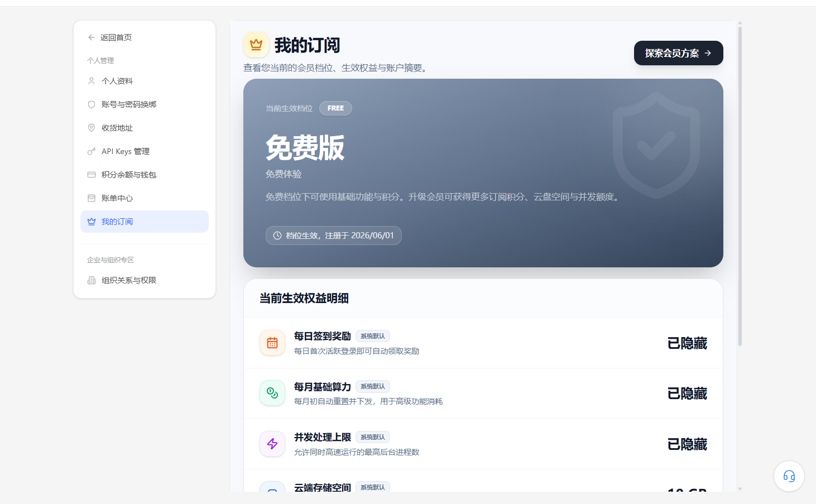Click the card icon beside 积分余额与钱包

coord(92,175)
